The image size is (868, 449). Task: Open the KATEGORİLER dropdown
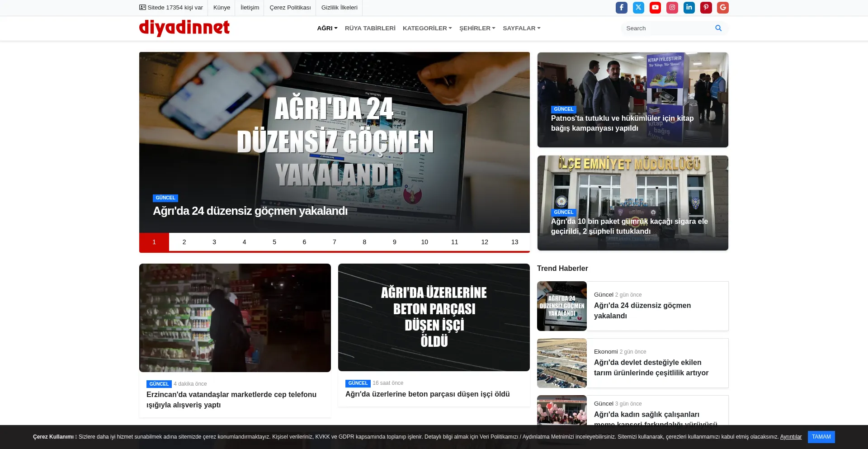coord(427,28)
